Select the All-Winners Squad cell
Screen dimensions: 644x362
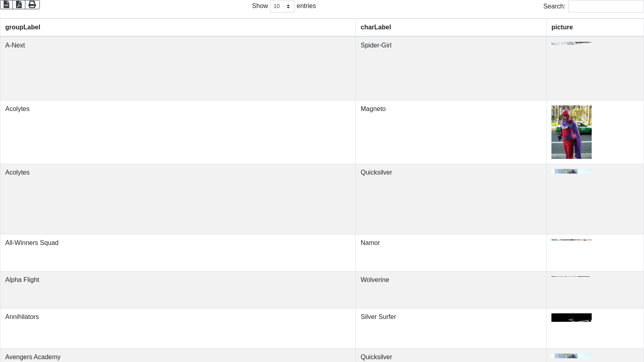click(178, 253)
